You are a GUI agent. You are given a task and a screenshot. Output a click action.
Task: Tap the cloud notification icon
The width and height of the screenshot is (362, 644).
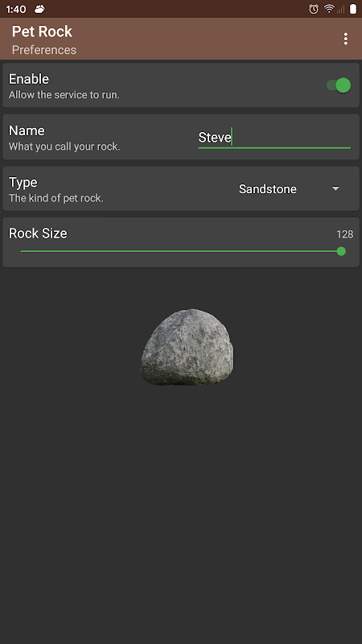click(39, 9)
